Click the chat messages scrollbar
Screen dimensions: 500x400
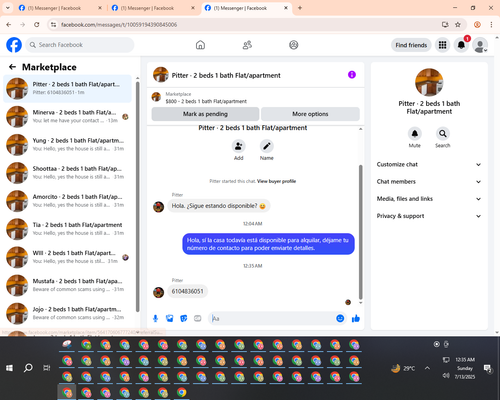click(x=360, y=232)
